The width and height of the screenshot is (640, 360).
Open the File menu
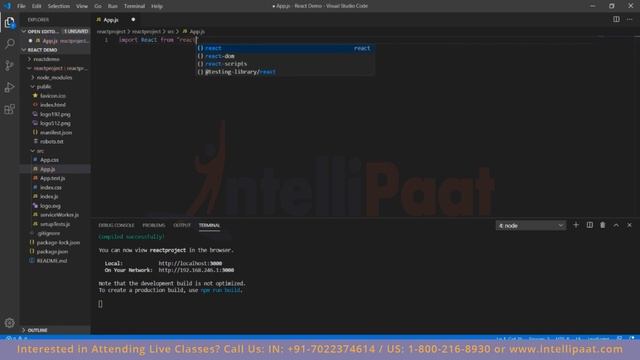(21, 6)
